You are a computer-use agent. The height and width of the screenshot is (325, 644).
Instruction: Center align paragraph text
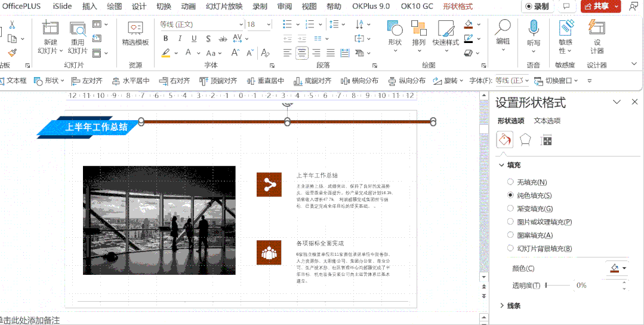(302, 53)
